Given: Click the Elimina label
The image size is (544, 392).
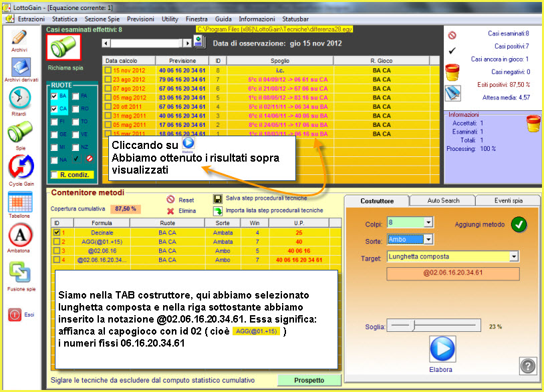Looking at the screenshot, I should (187, 211).
